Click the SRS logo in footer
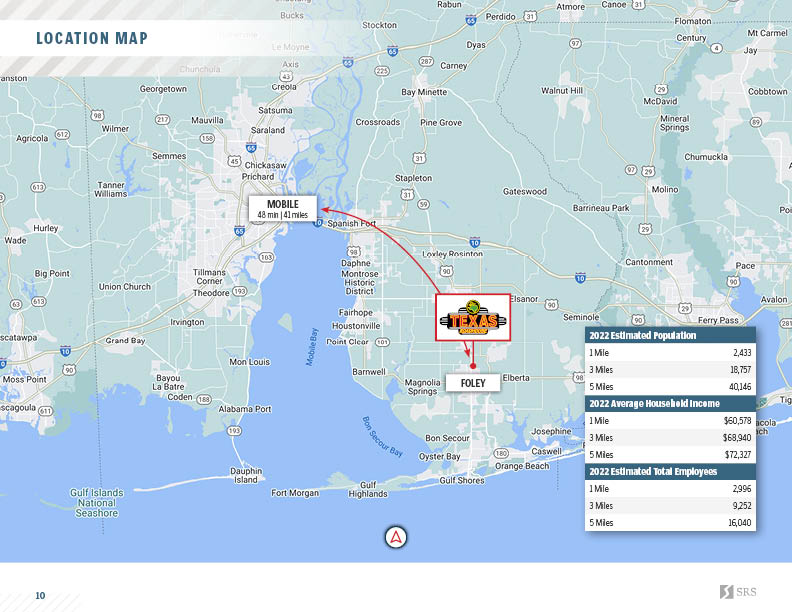 [x=738, y=592]
